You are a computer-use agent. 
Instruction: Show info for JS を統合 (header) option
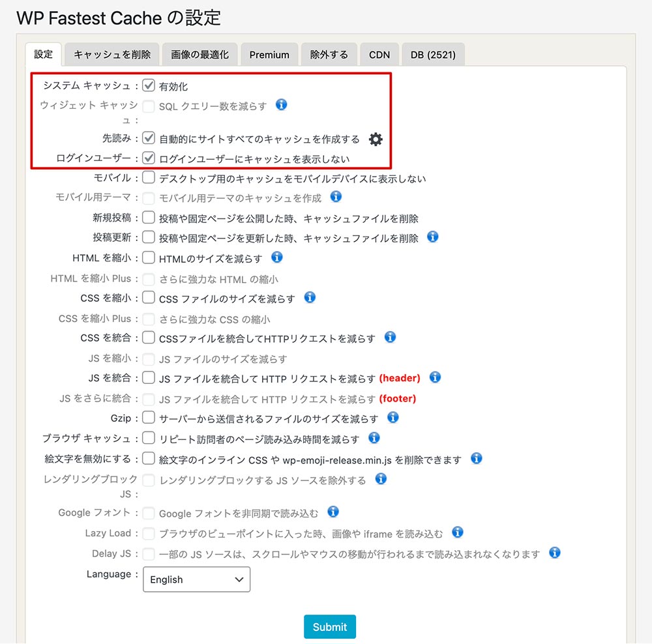(x=435, y=377)
